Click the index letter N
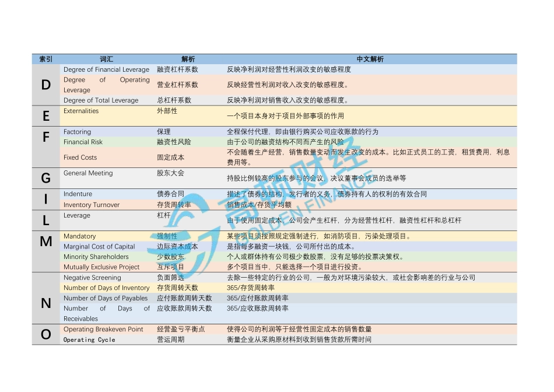 46,303
